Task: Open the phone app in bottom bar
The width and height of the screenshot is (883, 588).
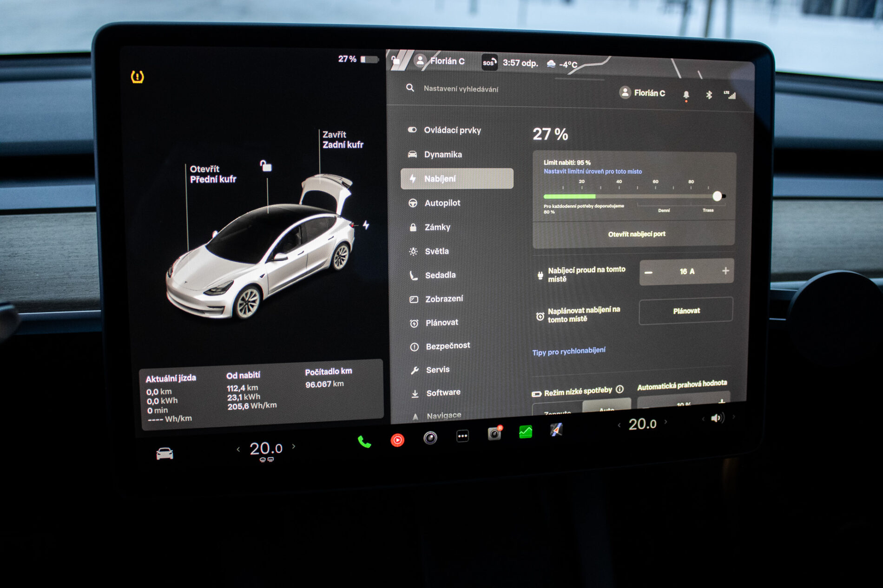Action: tap(364, 442)
